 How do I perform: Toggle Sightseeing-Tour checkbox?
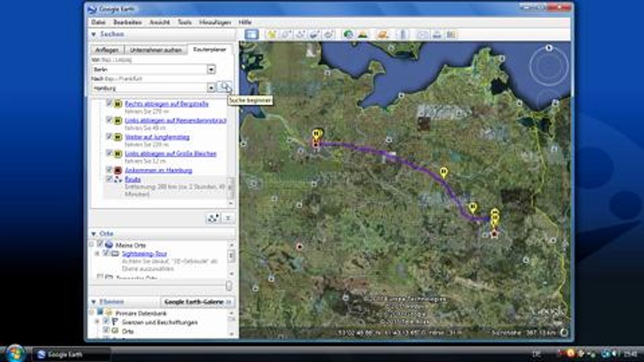coord(106,253)
